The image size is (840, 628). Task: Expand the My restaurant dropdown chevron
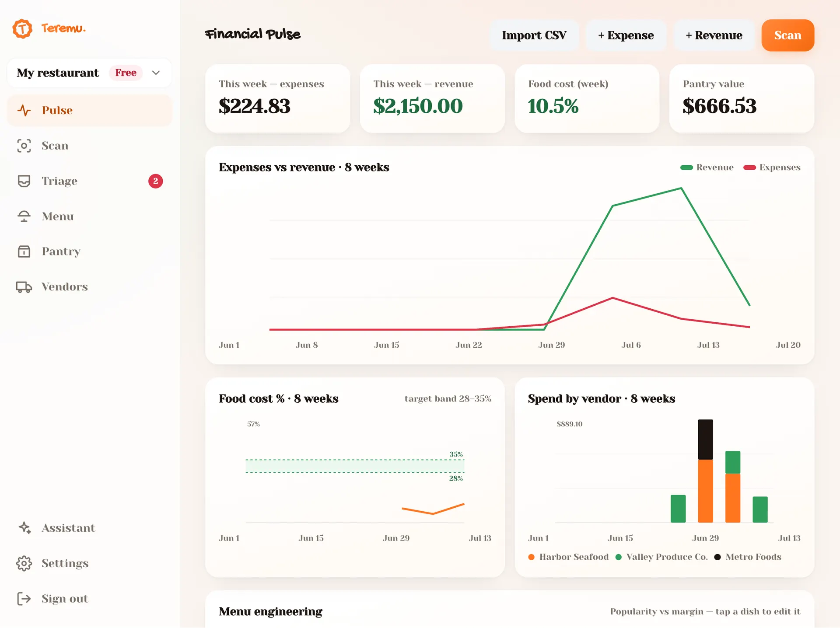point(156,73)
